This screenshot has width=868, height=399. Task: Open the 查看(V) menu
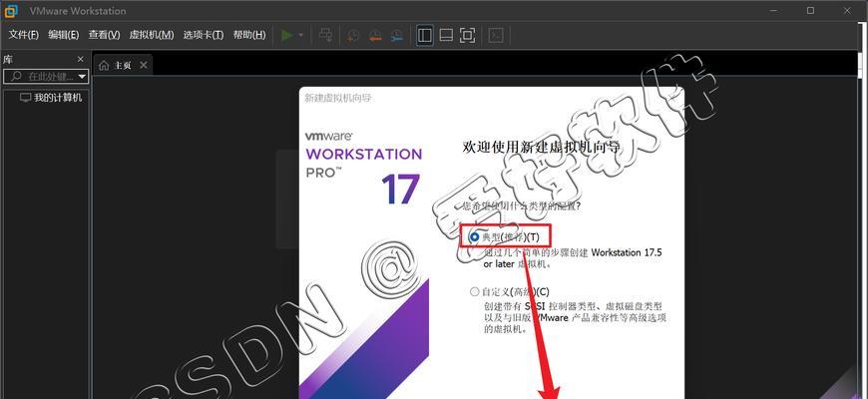tap(104, 35)
